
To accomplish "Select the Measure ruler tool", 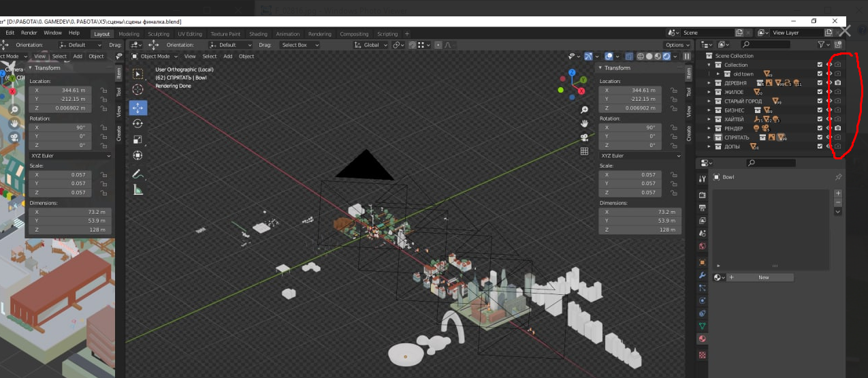I will tap(138, 189).
